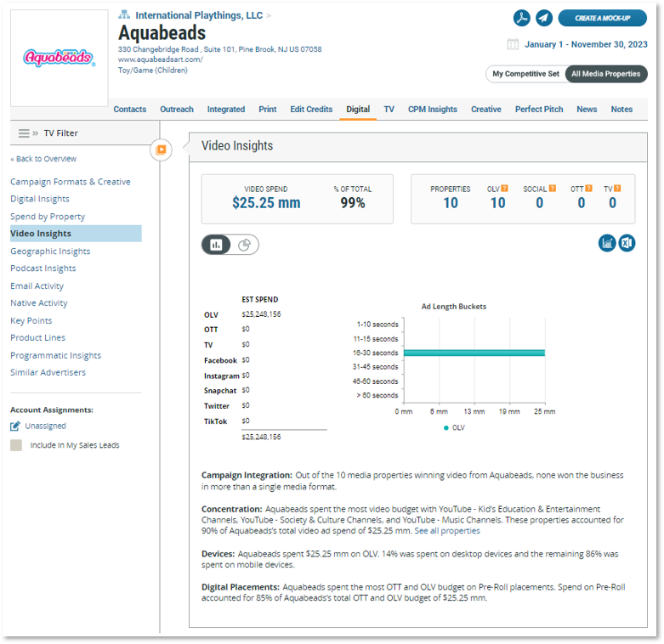Click the Unassigned edit pencil icon
The width and height of the screenshot is (664, 644).
(x=14, y=426)
